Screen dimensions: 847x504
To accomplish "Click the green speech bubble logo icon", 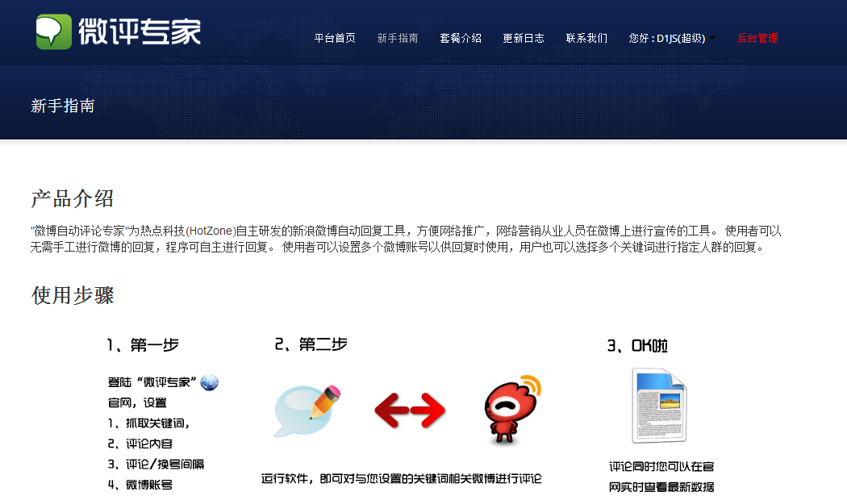I will point(53,32).
